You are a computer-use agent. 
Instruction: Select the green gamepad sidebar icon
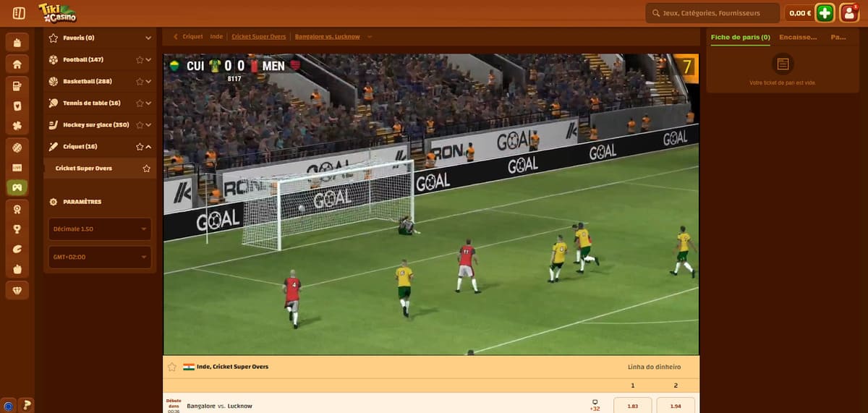[17, 187]
